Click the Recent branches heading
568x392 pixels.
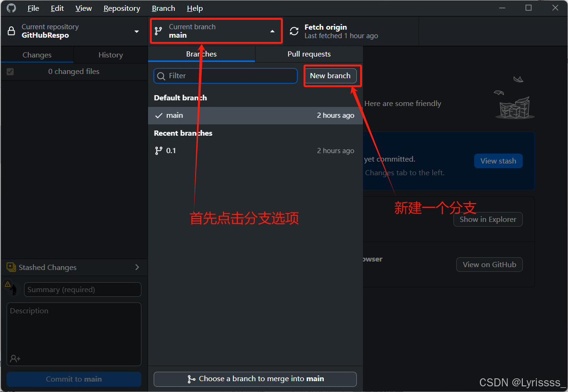[x=183, y=133]
